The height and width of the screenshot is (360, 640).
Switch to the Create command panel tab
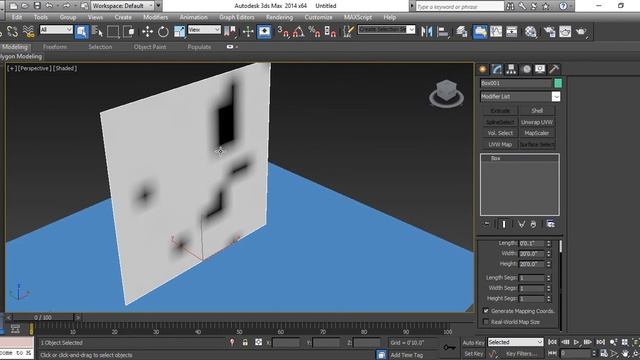(483, 69)
